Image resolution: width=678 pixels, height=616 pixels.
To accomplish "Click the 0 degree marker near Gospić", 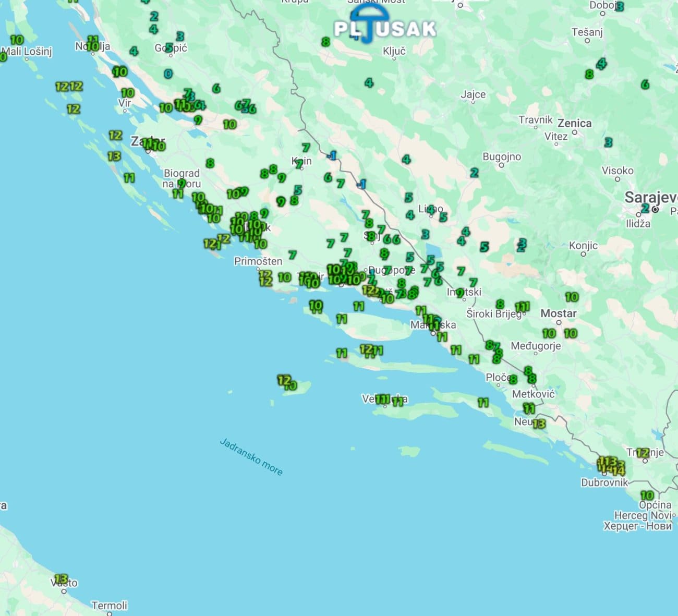I will pyautogui.click(x=168, y=74).
